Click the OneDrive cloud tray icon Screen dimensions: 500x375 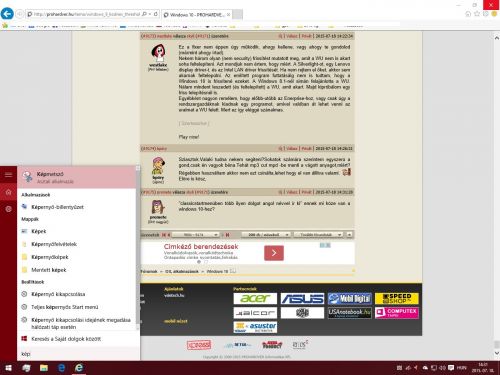click(x=425, y=368)
